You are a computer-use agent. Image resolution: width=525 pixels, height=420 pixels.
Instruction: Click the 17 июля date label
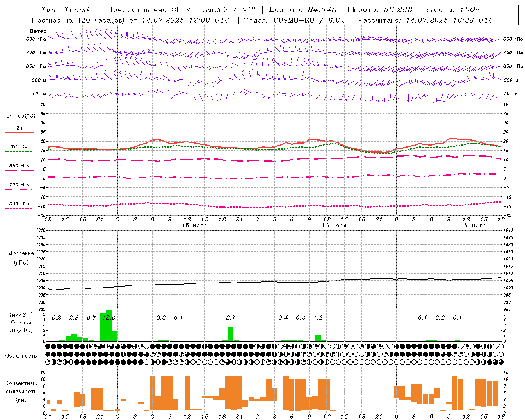coord(473,226)
